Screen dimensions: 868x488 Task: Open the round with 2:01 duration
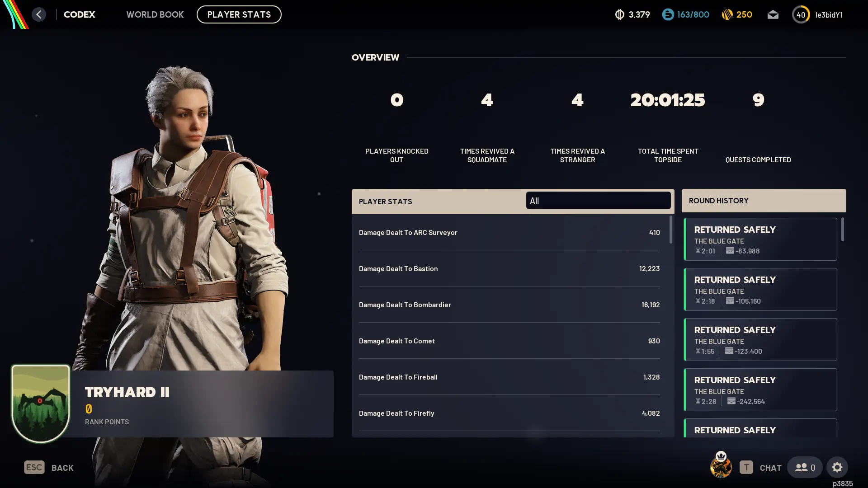pyautogui.click(x=760, y=239)
